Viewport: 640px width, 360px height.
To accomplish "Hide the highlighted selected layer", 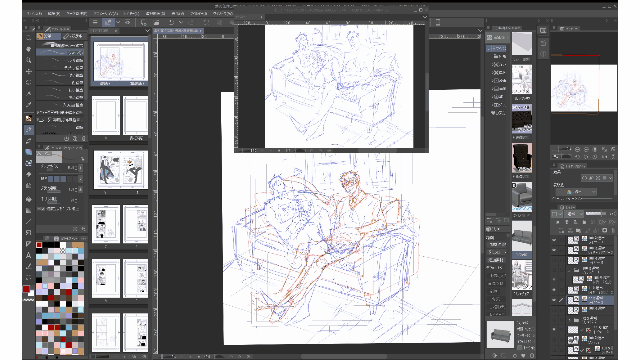I will click(554, 300).
